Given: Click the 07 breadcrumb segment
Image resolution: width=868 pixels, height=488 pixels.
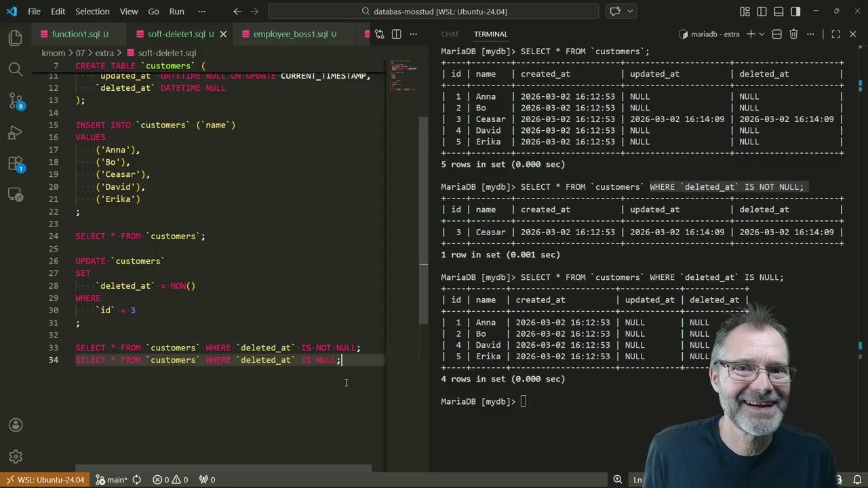Looking at the screenshot, I should (x=80, y=53).
